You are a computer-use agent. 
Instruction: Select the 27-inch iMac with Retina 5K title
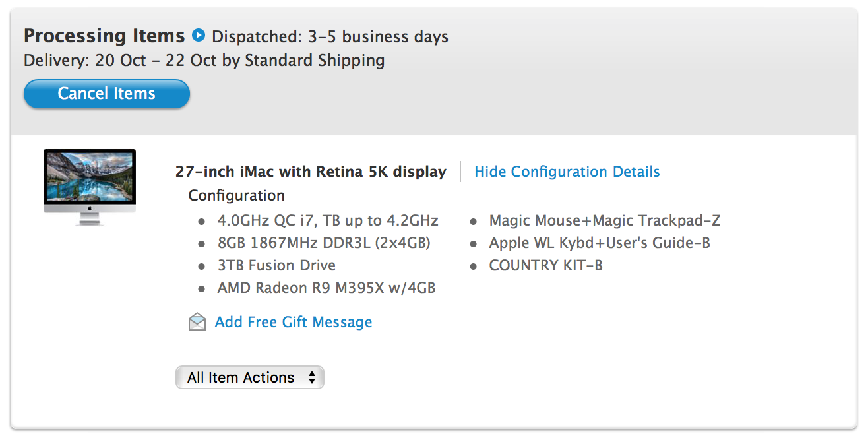[311, 172]
